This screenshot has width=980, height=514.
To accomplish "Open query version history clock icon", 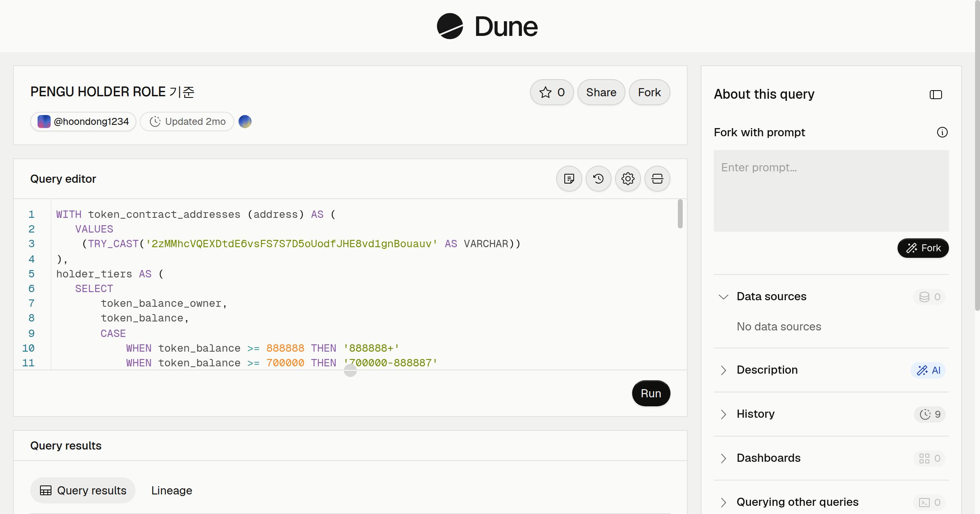I will (599, 179).
